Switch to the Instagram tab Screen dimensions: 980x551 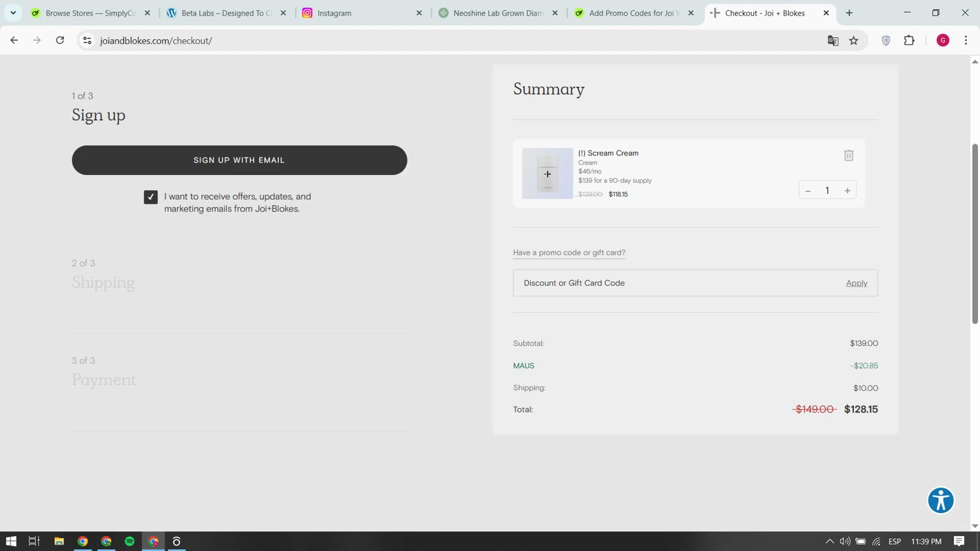(x=363, y=13)
